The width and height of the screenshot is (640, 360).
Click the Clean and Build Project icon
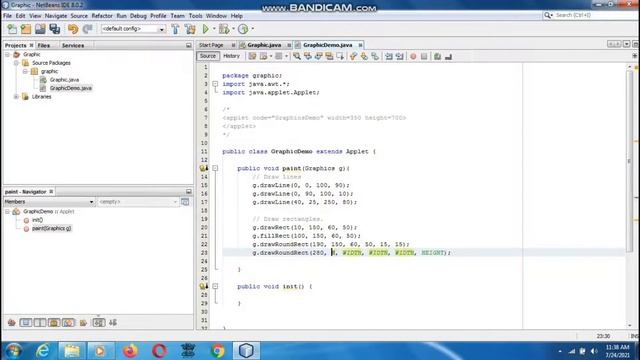point(190,29)
